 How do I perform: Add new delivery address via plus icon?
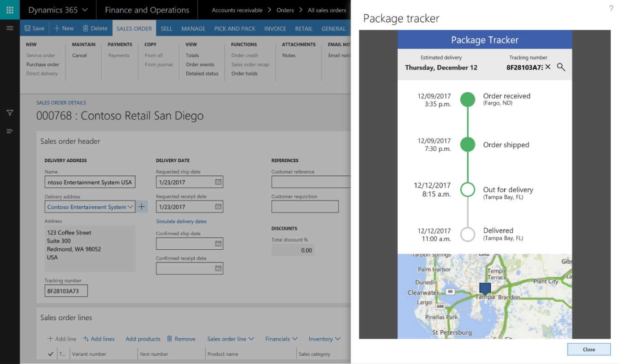point(142,206)
